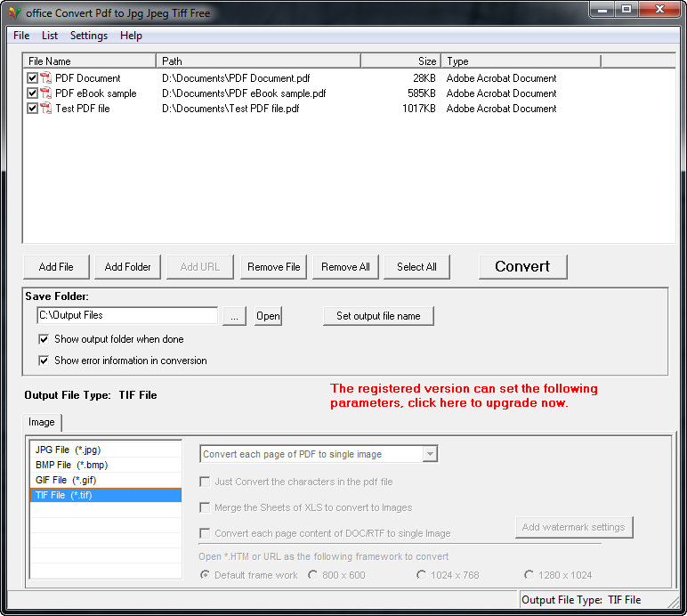The width and height of the screenshot is (687, 616).
Task: Click the Save Folder path input field
Action: click(x=127, y=315)
